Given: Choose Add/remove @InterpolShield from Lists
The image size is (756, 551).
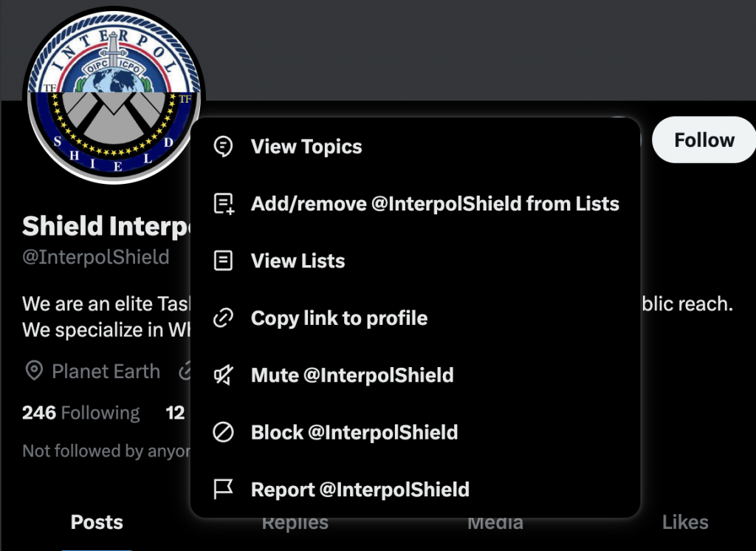Looking at the screenshot, I should [x=416, y=204].
